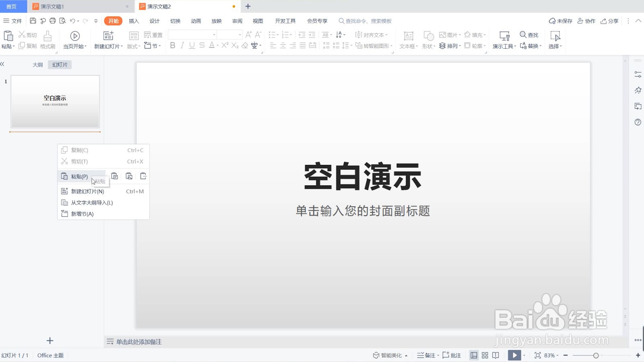The height and width of the screenshot is (362, 644).
Task: Toggle Subscript formatting
Action: tap(235, 45)
